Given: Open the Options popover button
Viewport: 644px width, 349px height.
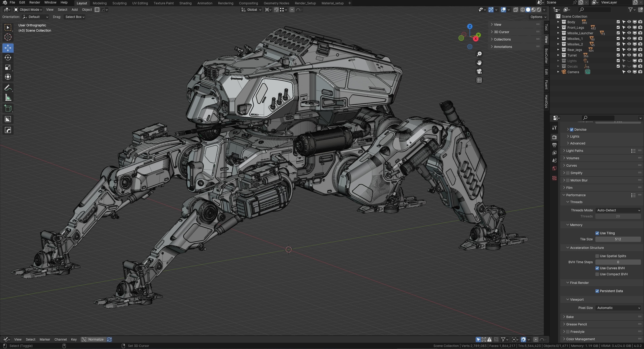Looking at the screenshot, I should [x=538, y=17].
